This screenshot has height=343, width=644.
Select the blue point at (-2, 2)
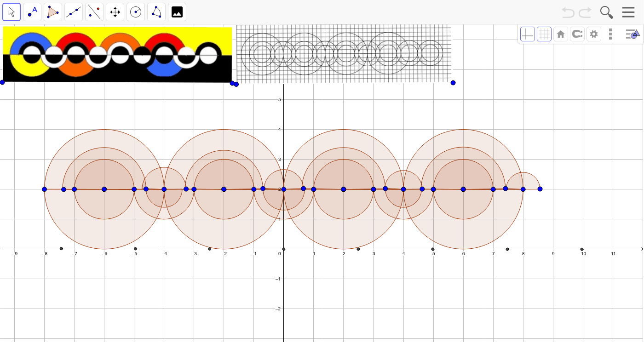coord(224,189)
